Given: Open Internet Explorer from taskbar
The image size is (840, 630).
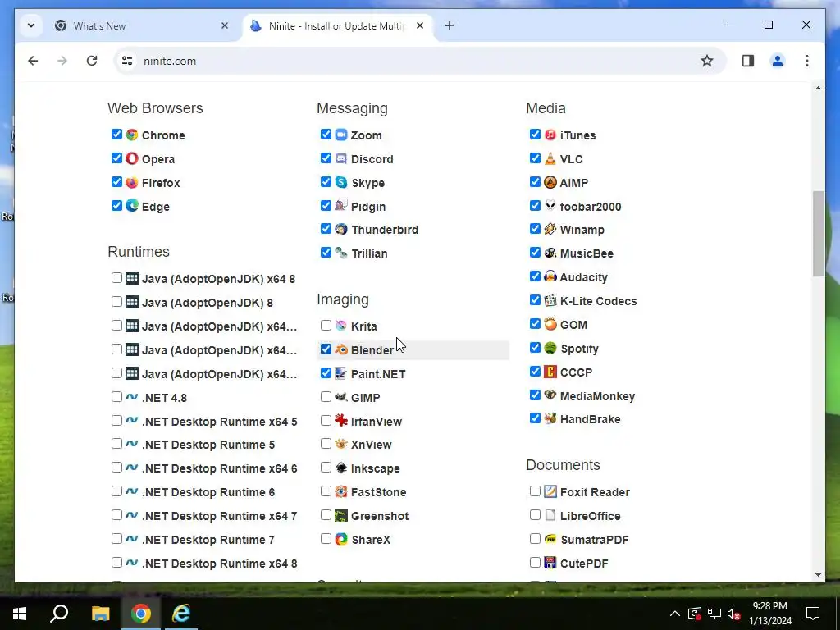Looking at the screenshot, I should pyautogui.click(x=181, y=614).
